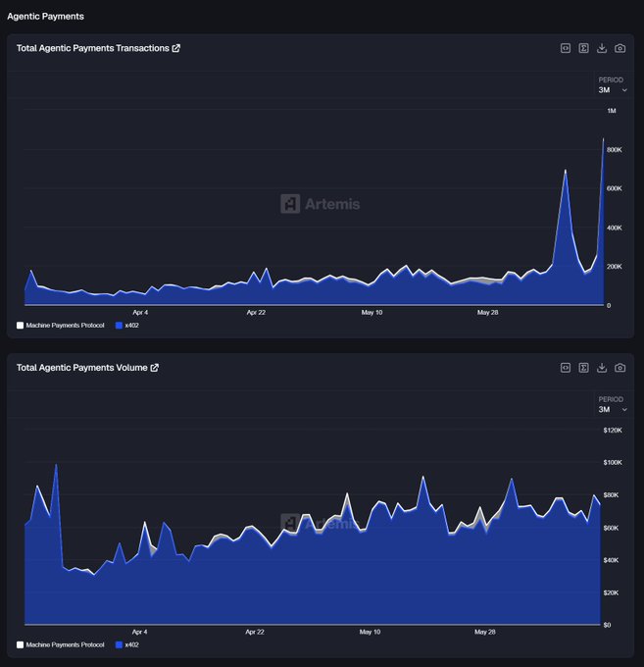This screenshot has height=667, width=644.
Task: Open external link next to Volume title
Action: point(155,368)
